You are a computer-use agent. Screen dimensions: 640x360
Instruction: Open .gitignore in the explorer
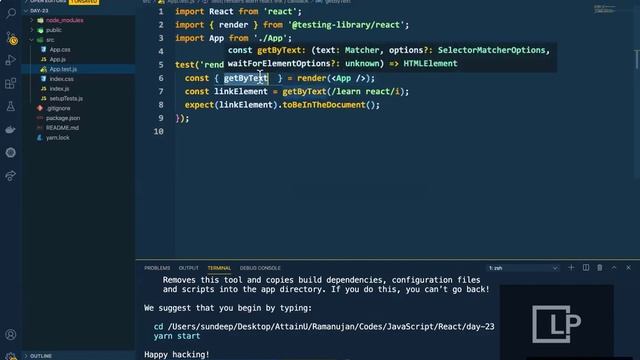click(x=58, y=108)
